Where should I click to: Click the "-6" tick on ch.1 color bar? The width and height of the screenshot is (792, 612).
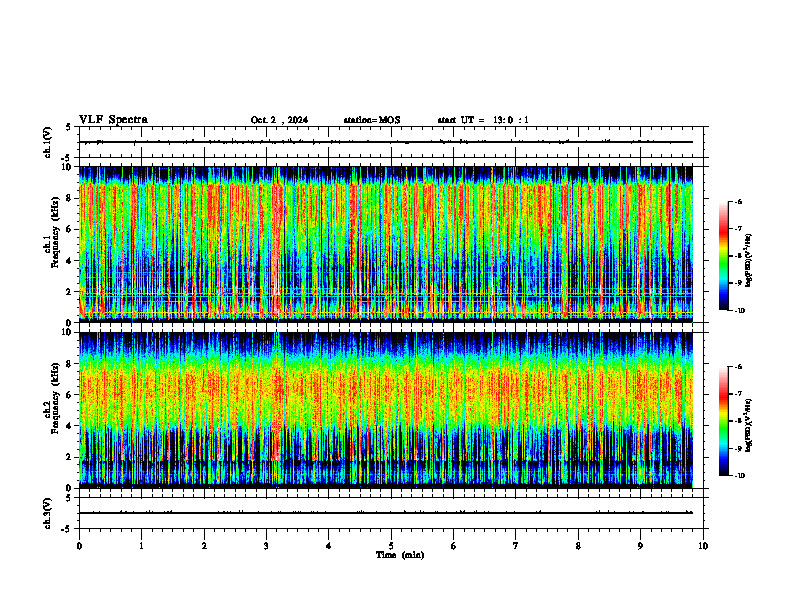pyautogui.click(x=738, y=202)
